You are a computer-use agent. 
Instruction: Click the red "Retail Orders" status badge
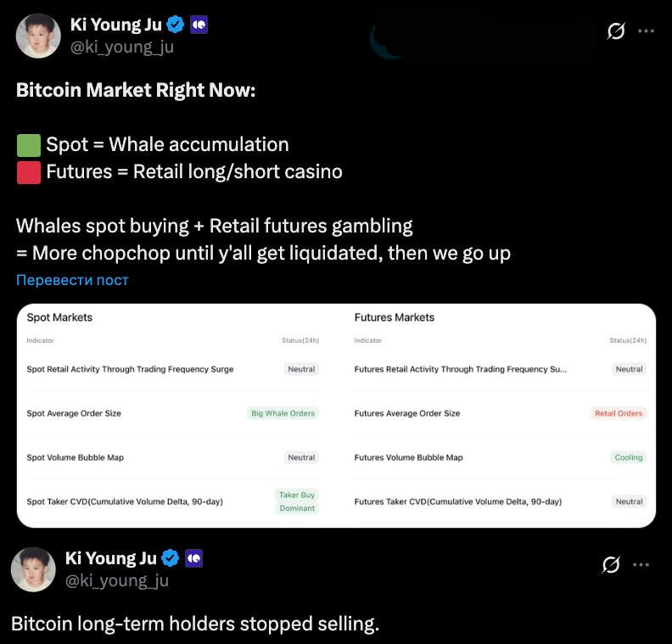pyautogui.click(x=619, y=413)
